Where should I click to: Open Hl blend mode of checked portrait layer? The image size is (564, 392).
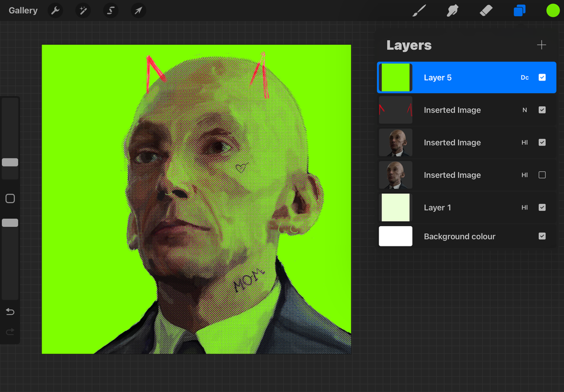pos(525,143)
